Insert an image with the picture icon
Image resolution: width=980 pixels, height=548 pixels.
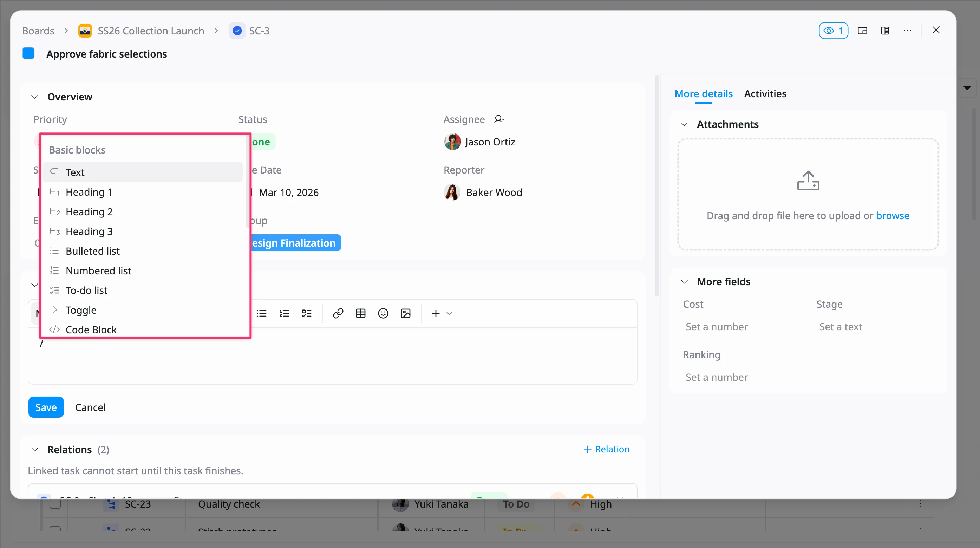[406, 313]
